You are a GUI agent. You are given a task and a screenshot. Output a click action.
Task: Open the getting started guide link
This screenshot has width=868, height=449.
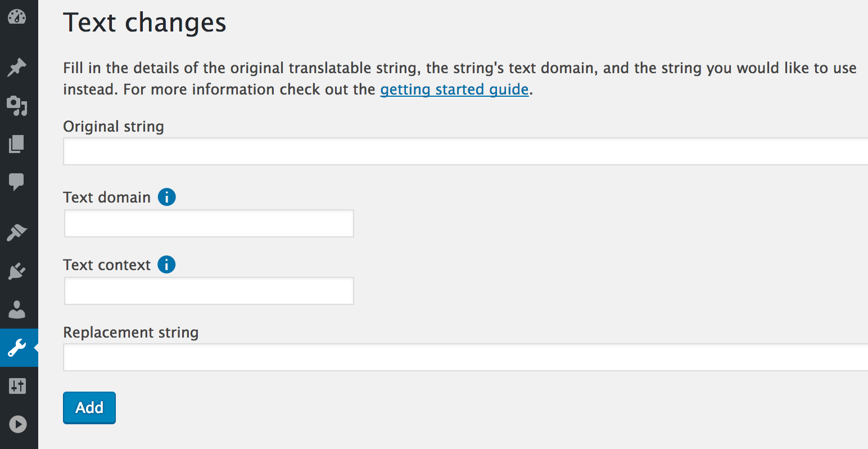(454, 89)
